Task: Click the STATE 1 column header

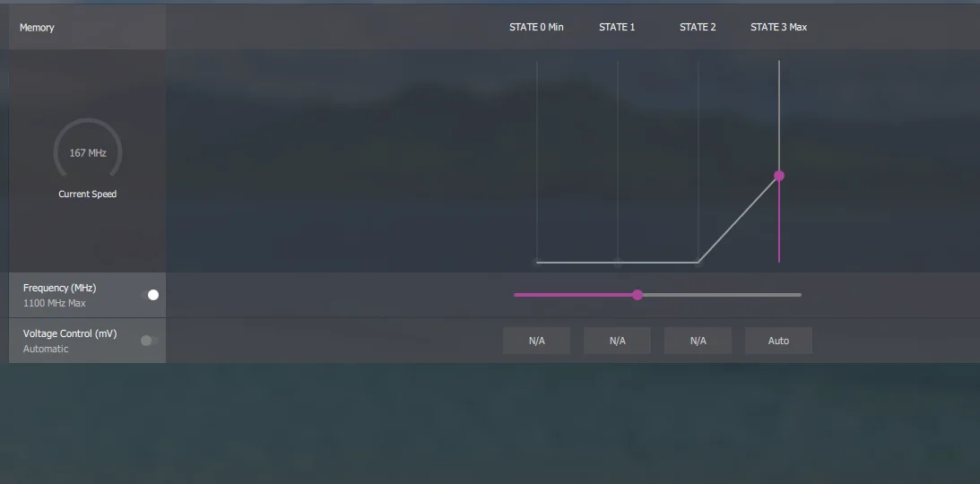Action: [x=617, y=27]
